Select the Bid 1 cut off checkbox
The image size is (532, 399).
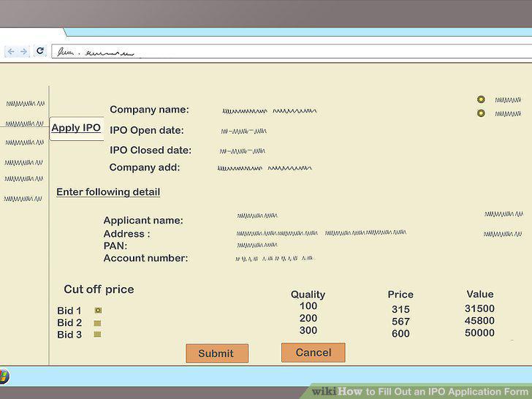pos(98,311)
